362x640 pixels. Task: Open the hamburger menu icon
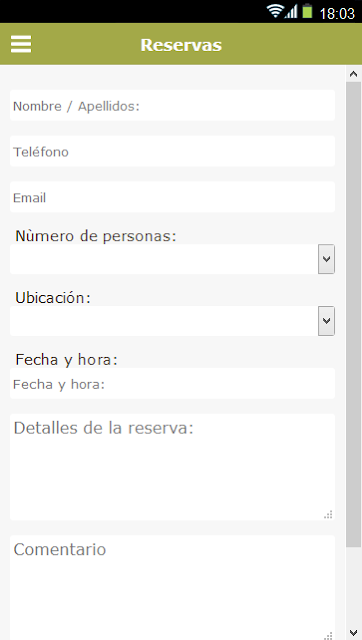(21, 44)
